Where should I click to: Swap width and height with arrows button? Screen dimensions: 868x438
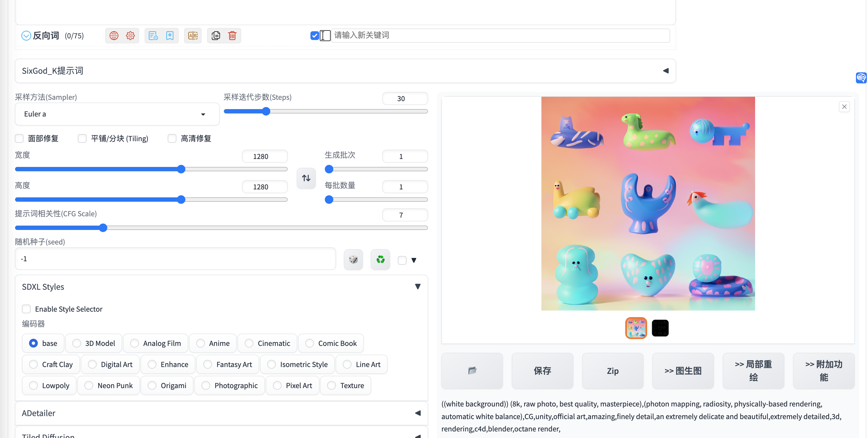pyautogui.click(x=306, y=178)
